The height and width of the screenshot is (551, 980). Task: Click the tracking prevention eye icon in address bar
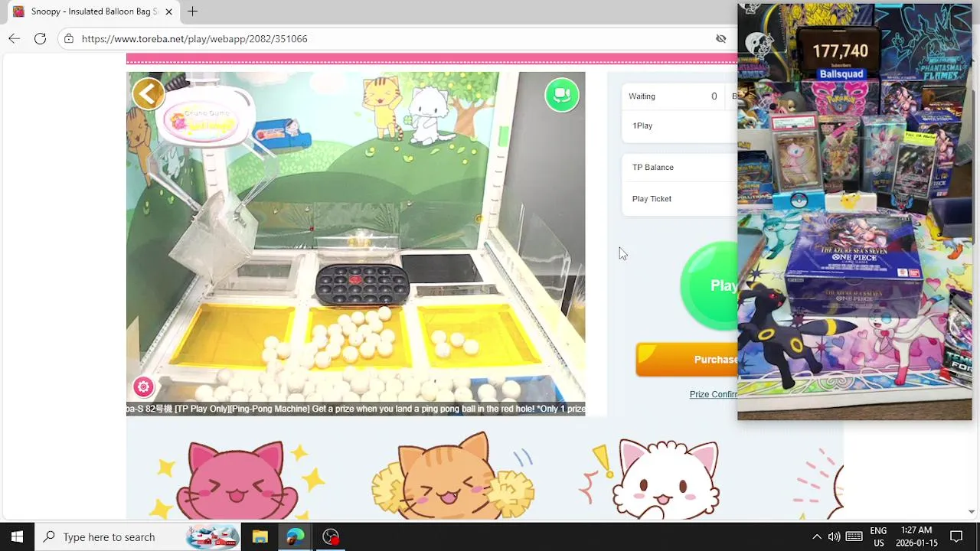pyautogui.click(x=720, y=38)
